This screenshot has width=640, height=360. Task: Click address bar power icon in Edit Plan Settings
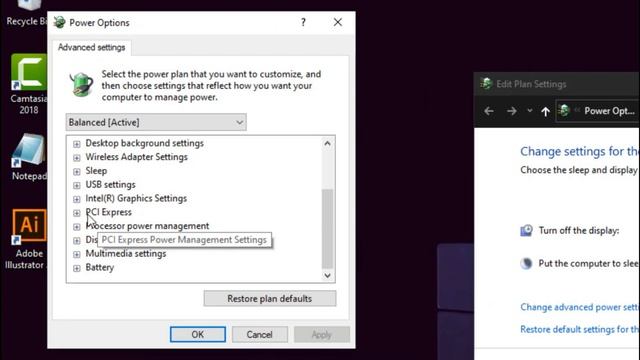564,111
